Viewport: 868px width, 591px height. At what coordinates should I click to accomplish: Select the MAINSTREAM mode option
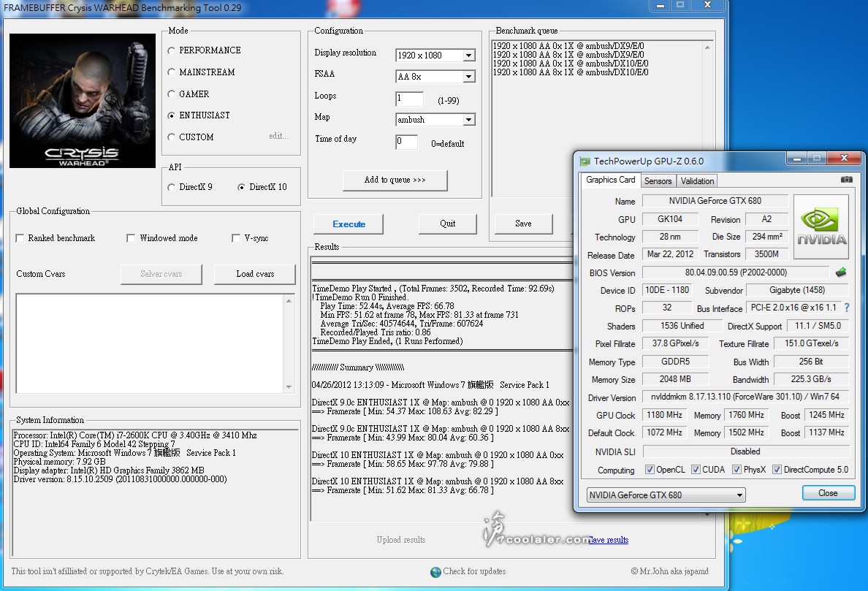click(x=171, y=72)
